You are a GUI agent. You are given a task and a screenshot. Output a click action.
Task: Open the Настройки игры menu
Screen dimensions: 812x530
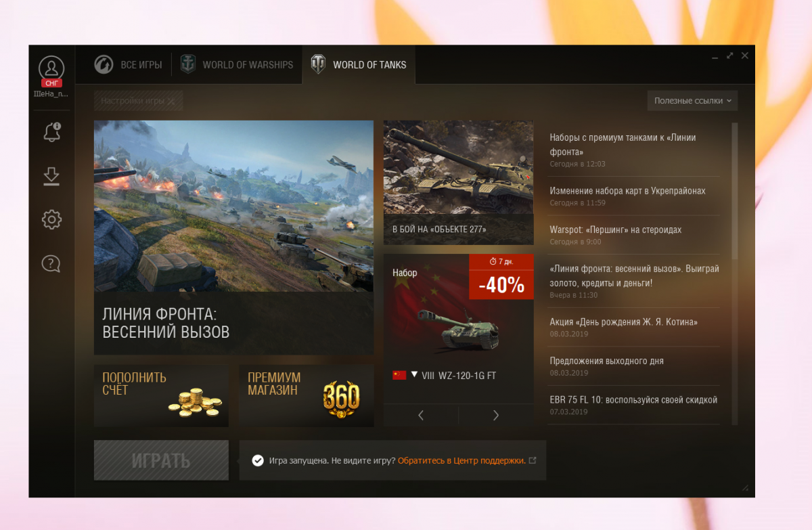pos(138,101)
